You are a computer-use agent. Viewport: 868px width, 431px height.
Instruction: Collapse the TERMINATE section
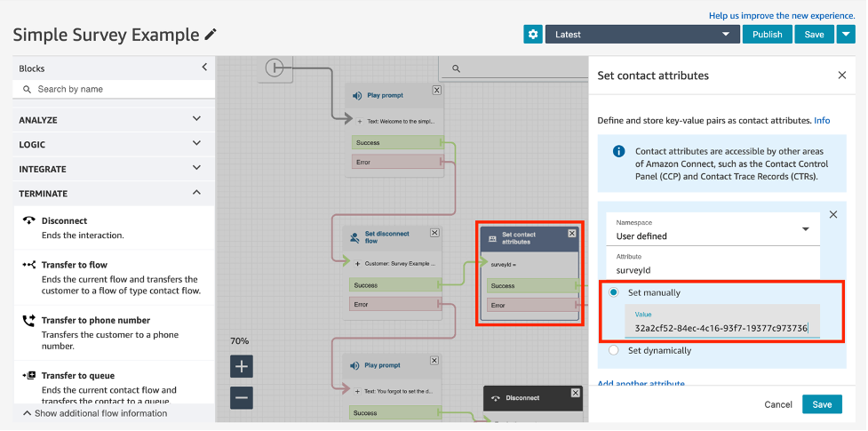click(x=114, y=194)
